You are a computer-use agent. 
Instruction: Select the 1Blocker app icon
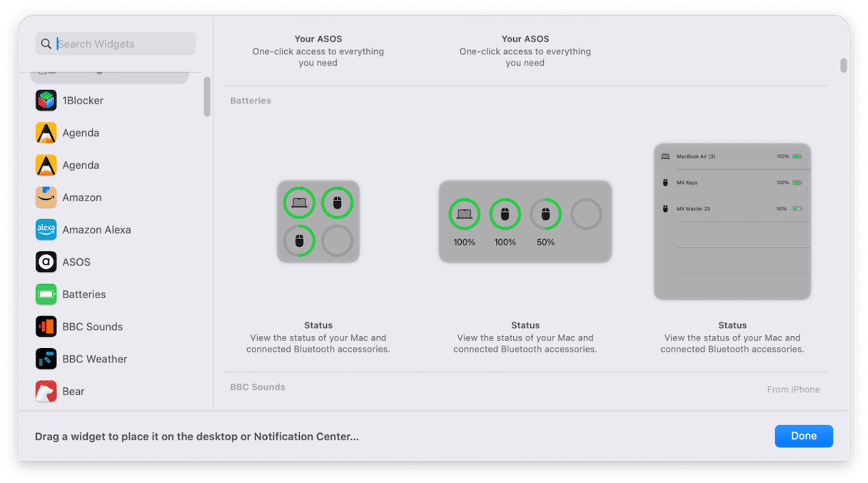[x=46, y=101]
